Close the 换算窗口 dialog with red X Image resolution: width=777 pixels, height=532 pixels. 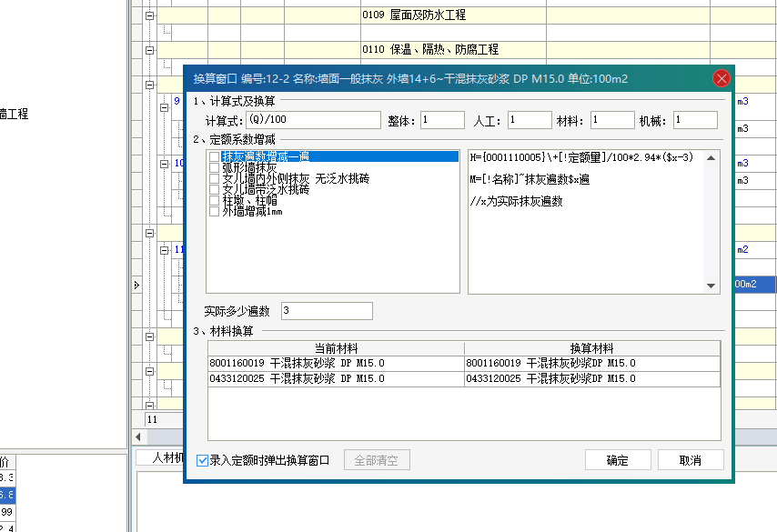point(721,78)
